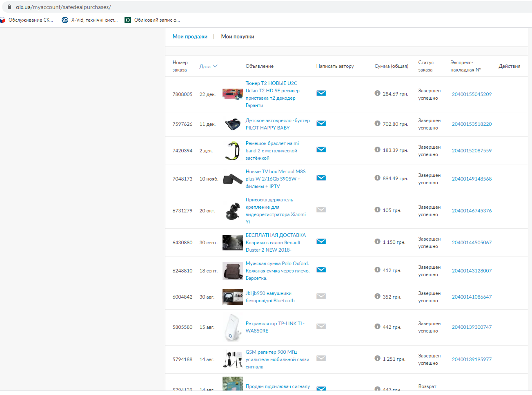Screen dimensions: 532x395
Task: Click envelope icon for Мужская сумка Polo
Action: [321, 270]
